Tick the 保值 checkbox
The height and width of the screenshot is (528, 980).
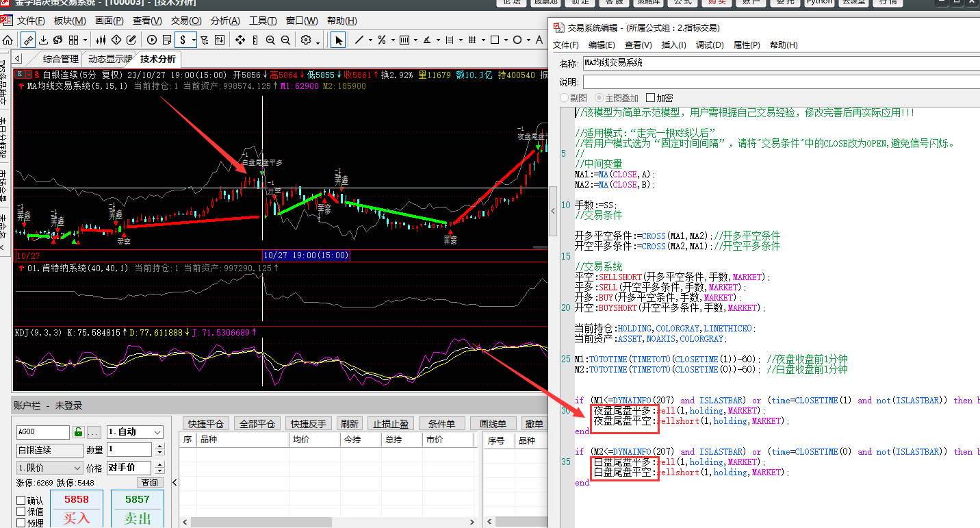tap(21, 512)
